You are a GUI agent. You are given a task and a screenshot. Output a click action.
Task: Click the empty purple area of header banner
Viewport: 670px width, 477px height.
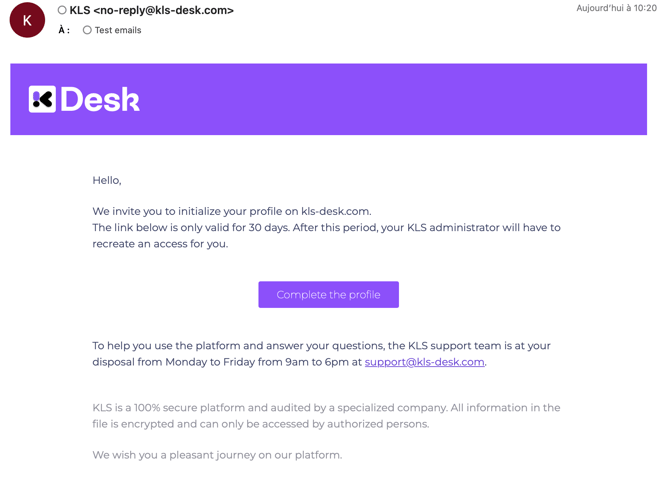393,99
